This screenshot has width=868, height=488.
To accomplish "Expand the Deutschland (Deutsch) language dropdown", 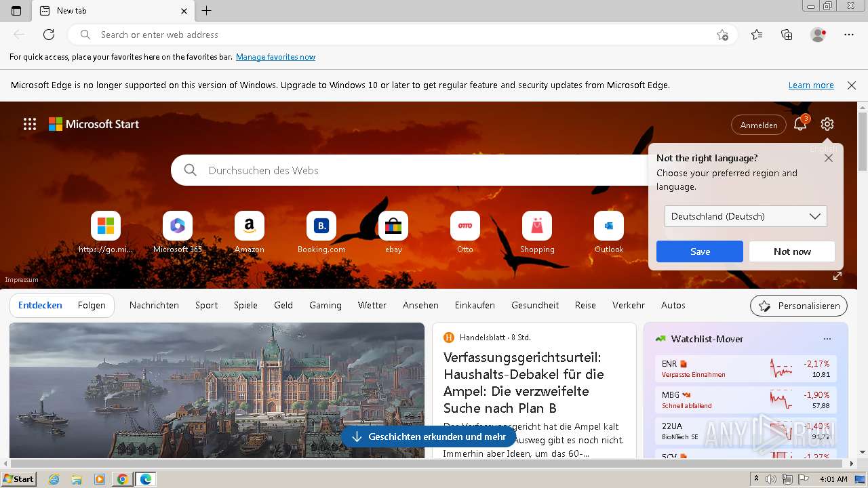I will (x=746, y=216).
